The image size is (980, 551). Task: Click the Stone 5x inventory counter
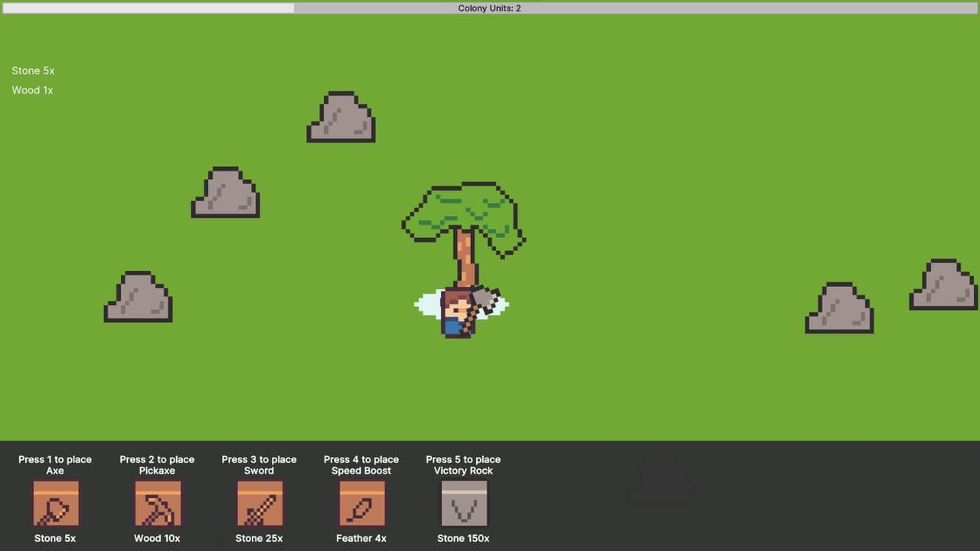[x=33, y=70]
